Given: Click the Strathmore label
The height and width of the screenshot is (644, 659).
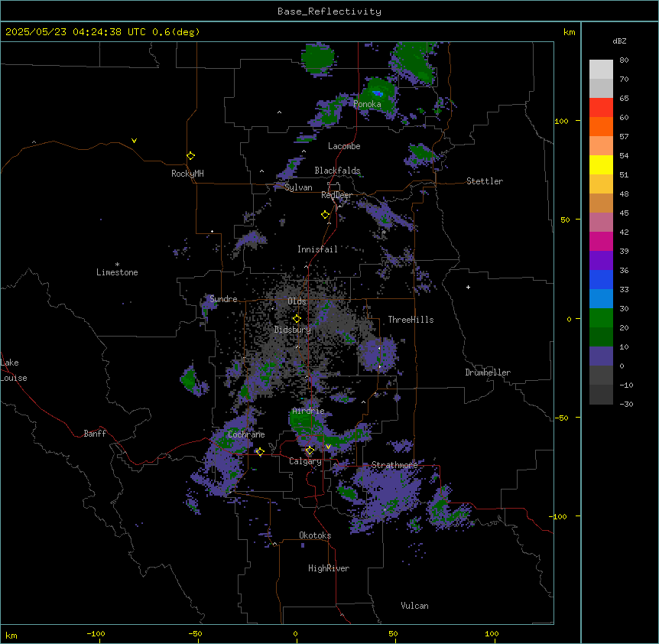Looking at the screenshot, I should click(x=394, y=465).
